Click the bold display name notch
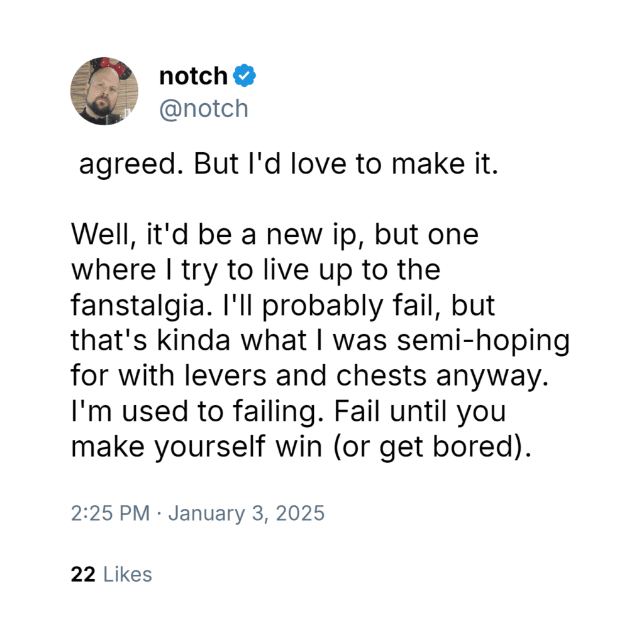Image resolution: width=644 pixels, height=644 pixels. coord(192,77)
